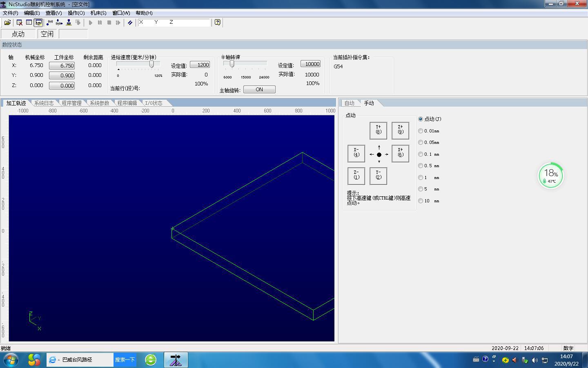Select the 0.5 mm step radio button
This screenshot has height=368, width=588.
tap(421, 166)
